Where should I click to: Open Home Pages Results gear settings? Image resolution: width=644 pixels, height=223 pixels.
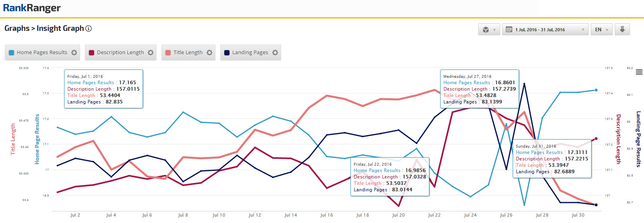click(74, 53)
